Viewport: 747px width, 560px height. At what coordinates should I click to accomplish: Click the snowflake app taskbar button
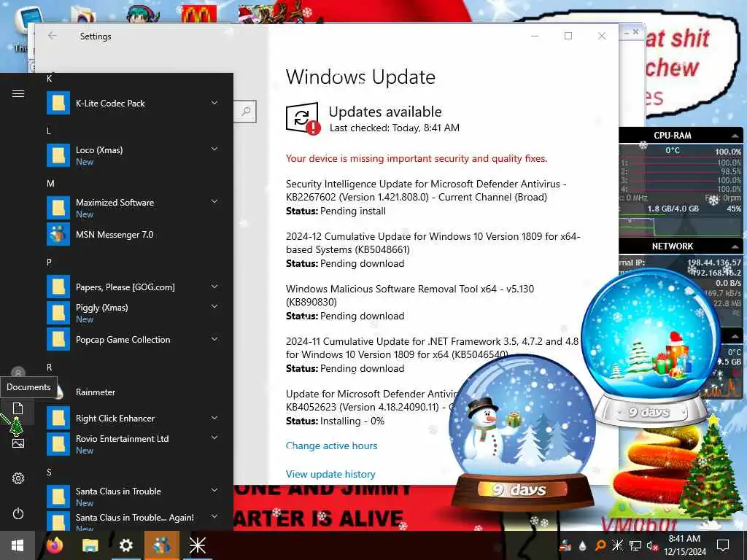point(197,545)
